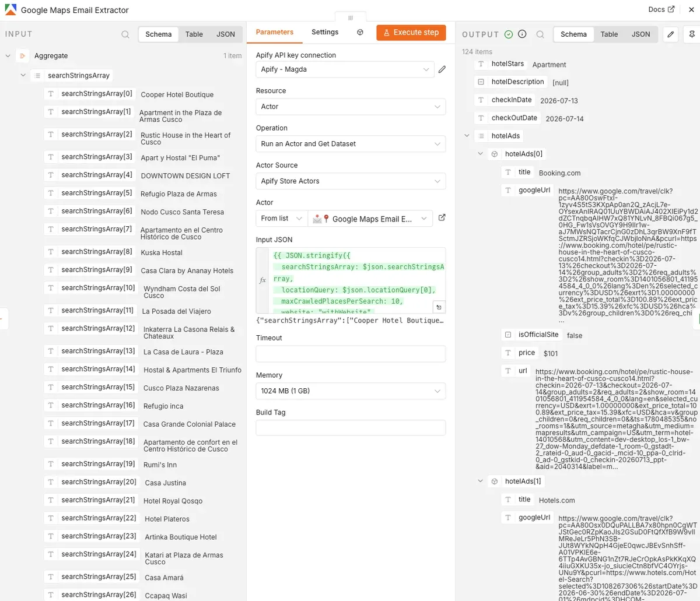Select the INPUT Schema view
The image size is (700, 601).
(159, 34)
